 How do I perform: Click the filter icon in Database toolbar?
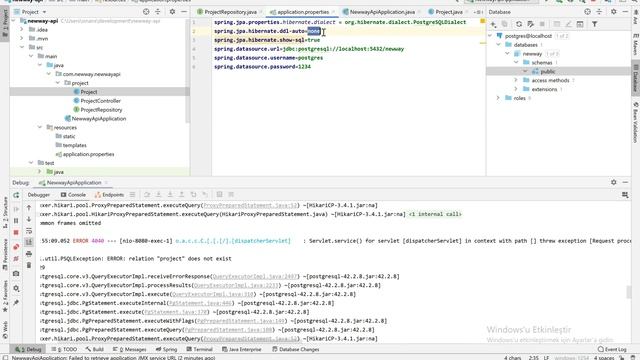(595, 24)
